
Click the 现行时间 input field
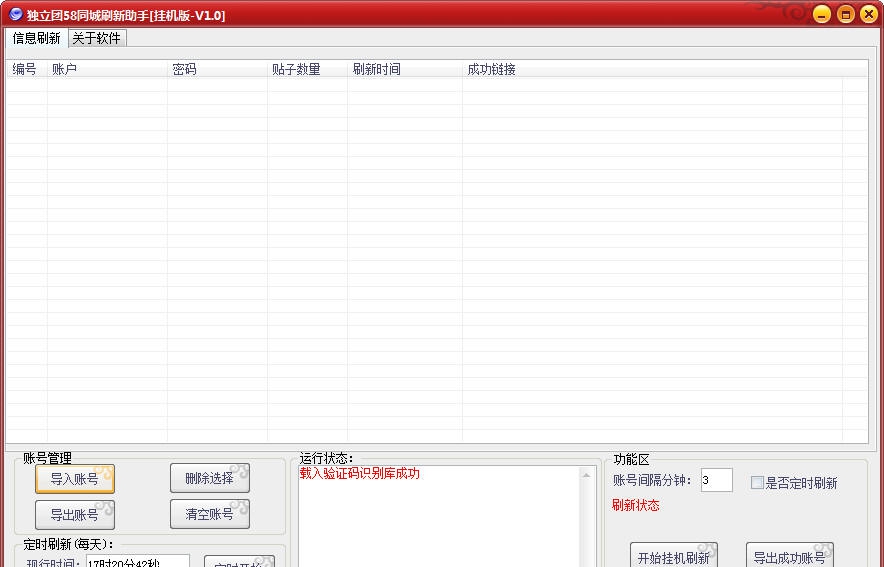138,561
